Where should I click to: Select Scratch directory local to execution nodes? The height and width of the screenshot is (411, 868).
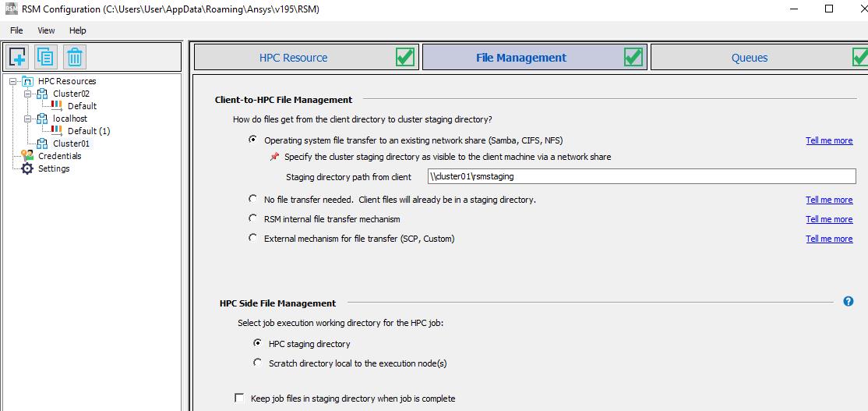click(257, 362)
